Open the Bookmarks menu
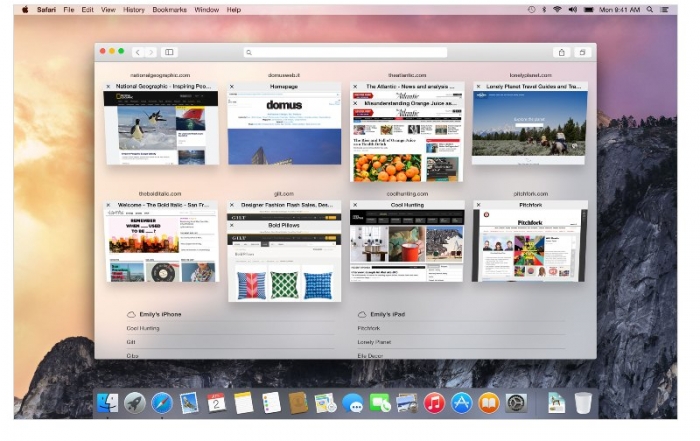The width and height of the screenshot is (700, 441). click(170, 9)
